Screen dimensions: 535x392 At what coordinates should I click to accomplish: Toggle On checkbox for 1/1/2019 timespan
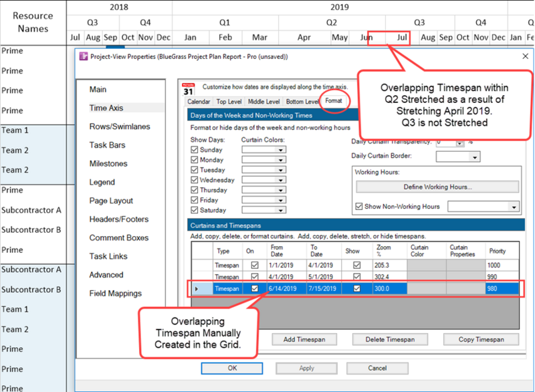pos(255,265)
